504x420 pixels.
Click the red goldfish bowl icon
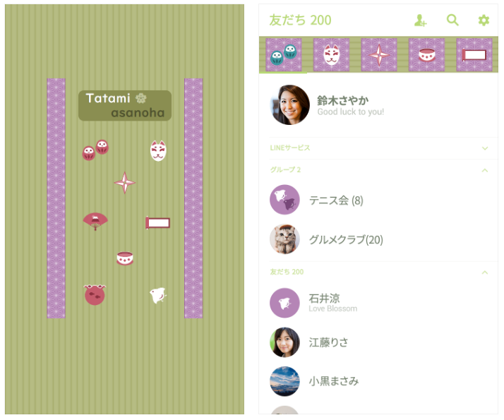95,294
